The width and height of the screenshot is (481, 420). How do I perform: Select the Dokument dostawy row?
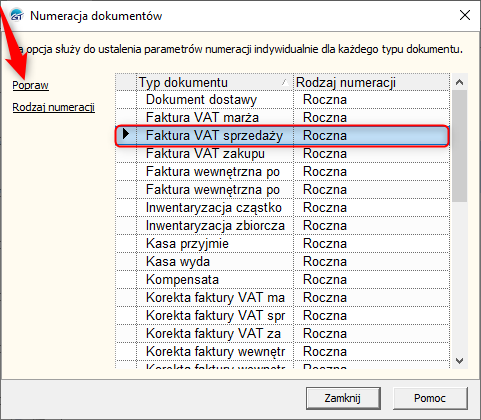tap(283, 100)
